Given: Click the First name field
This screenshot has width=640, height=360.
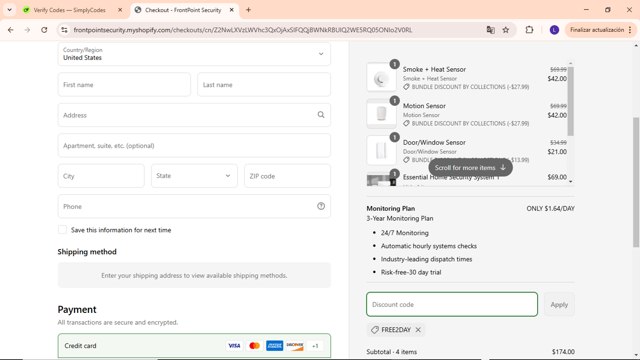Looking at the screenshot, I should pyautogui.click(x=124, y=85).
